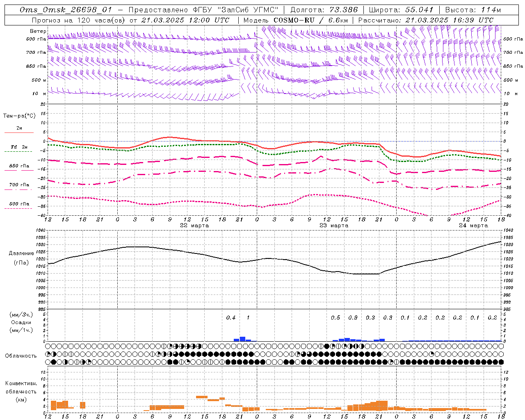Click the (мм/1ч.) precipitation unit label
The image size is (525, 420).
(x=21, y=330)
